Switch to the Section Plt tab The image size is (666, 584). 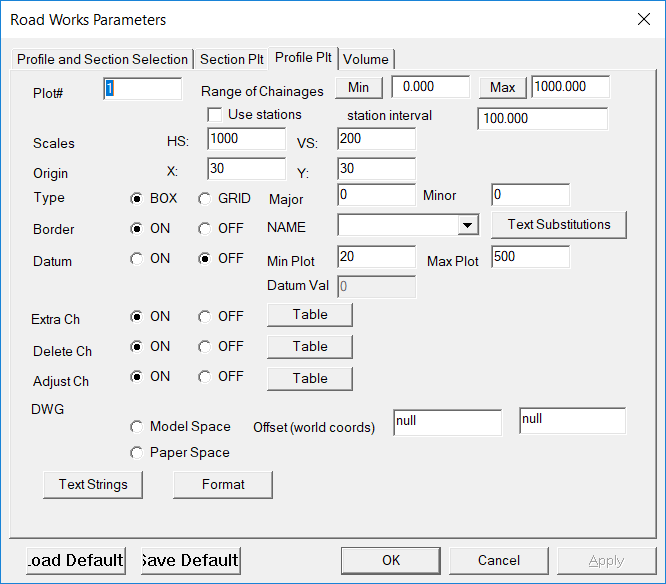pyautogui.click(x=233, y=59)
